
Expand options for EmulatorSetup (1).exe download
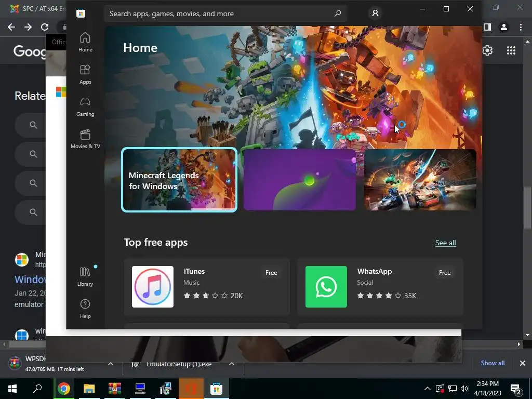tap(232, 364)
